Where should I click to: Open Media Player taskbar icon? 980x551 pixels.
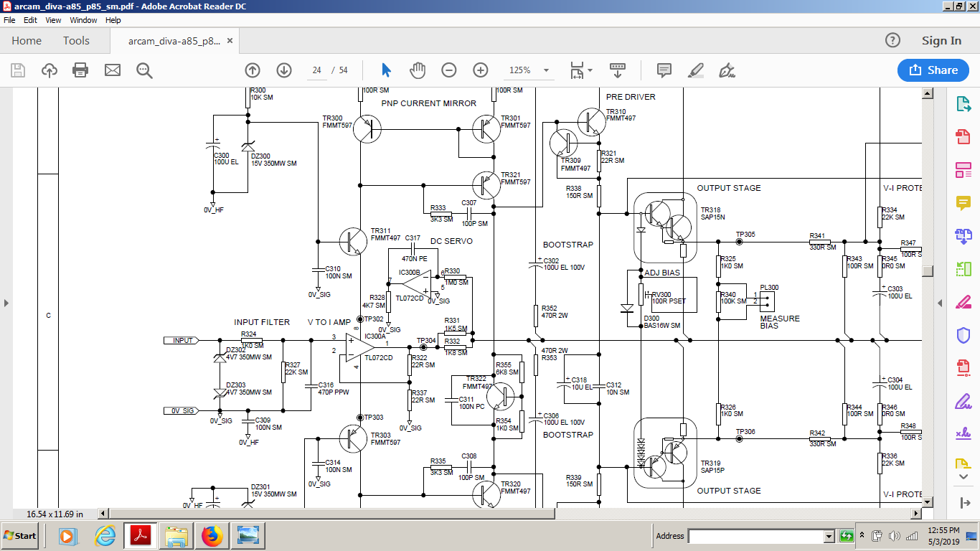coord(67,536)
